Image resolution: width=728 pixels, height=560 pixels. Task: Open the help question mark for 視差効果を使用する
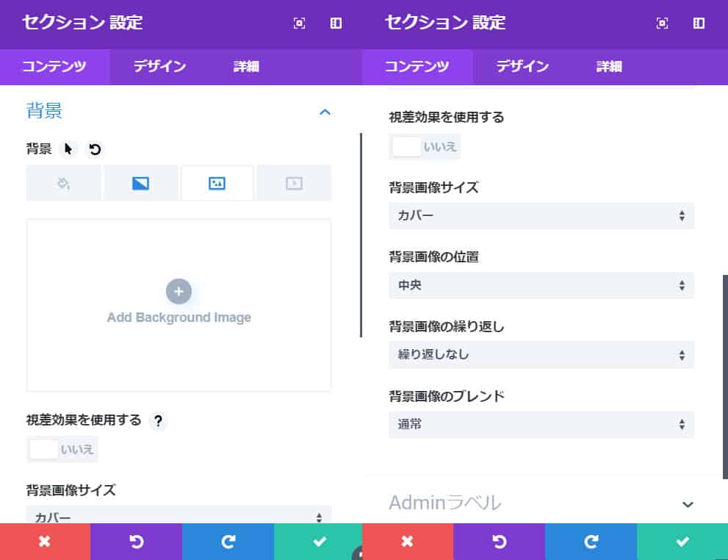(159, 420)
